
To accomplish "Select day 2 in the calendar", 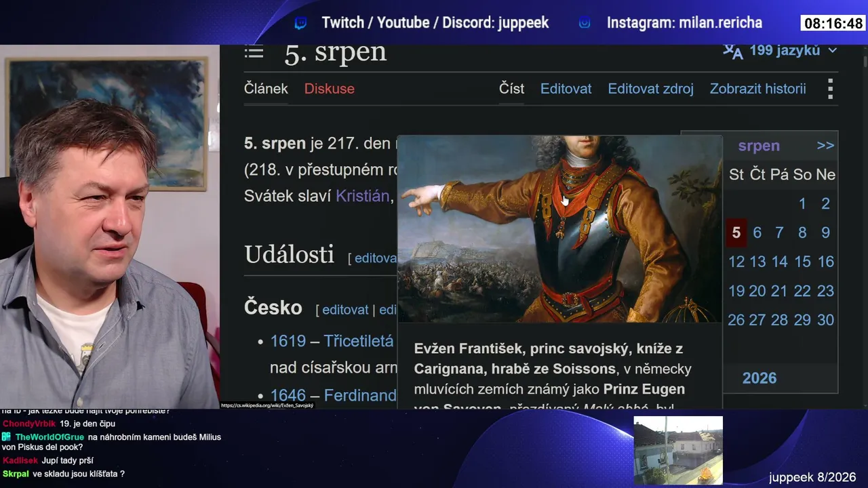I will point(825,204).
